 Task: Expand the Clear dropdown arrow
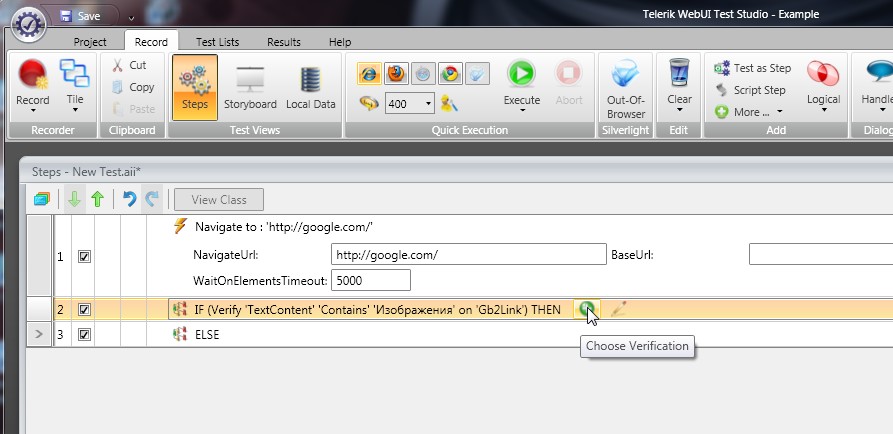[679, 112]
